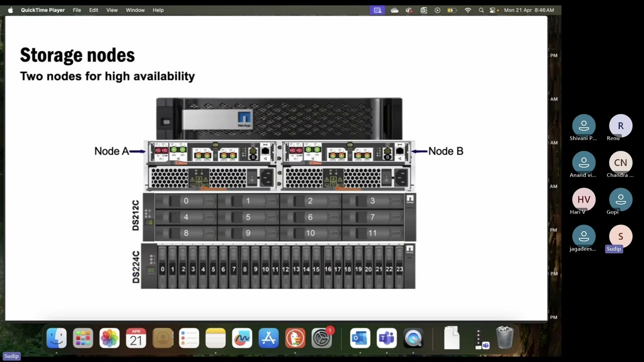The image size is (644, 362).
Task: Click the DS224C shelf label
Action: pyautogui.click(x=135, y=266)
